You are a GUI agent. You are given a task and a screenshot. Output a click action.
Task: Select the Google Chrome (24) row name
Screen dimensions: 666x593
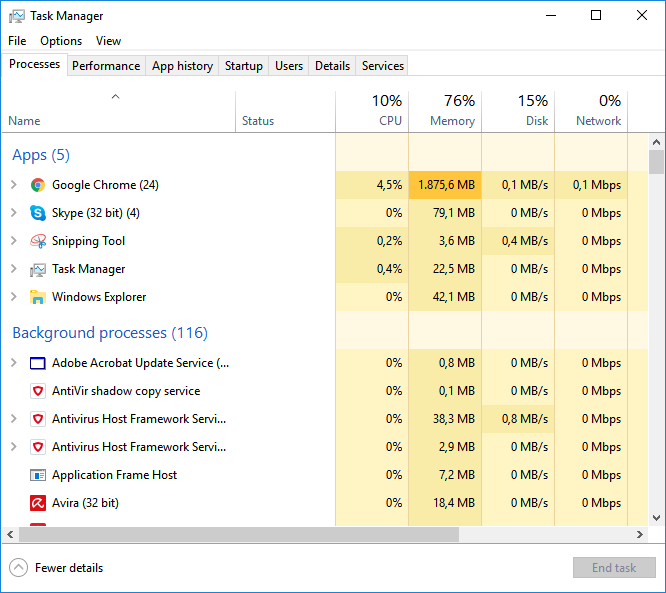click(105, 185)
